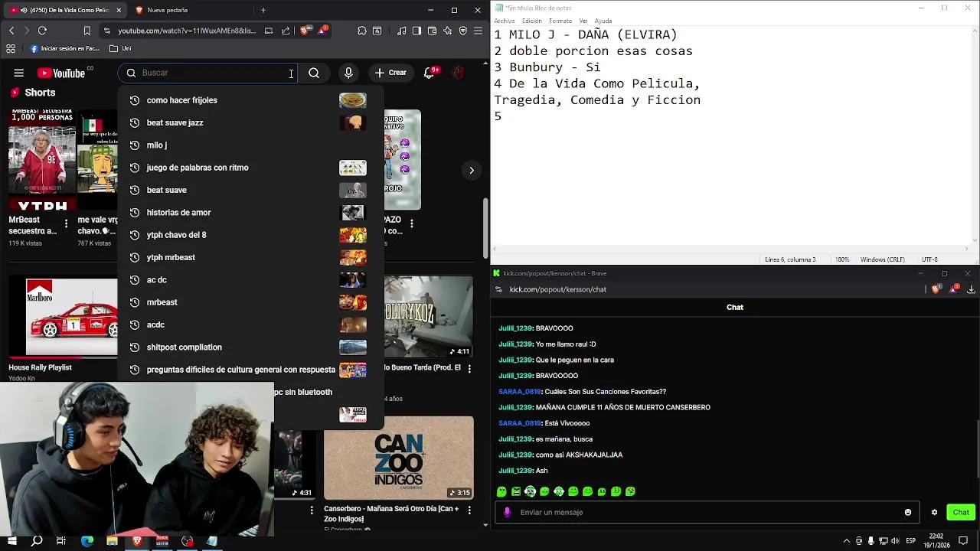Go back in the browser
Screen dimensions: 980x551
11,31
